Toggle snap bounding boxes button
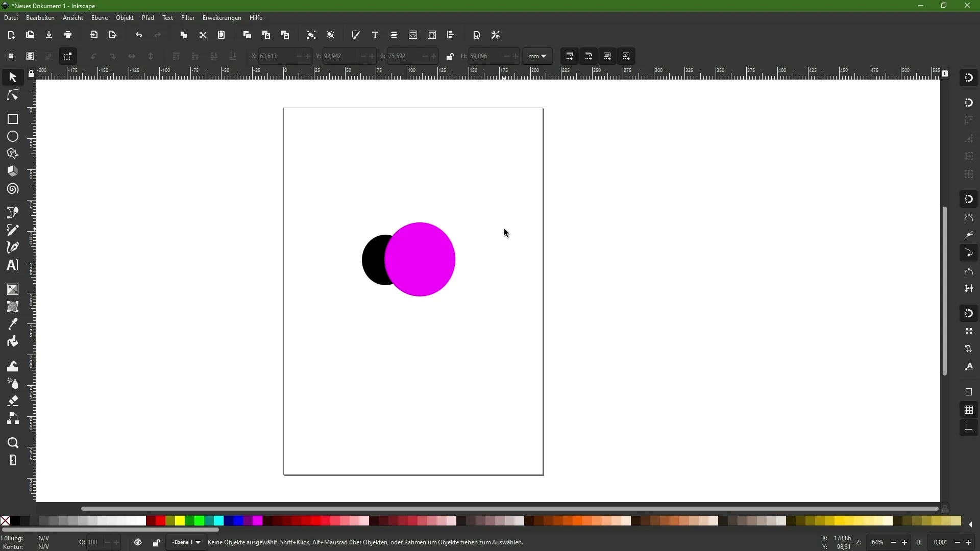The width and height of the screenshot is (980, 551). click(969, 103)
